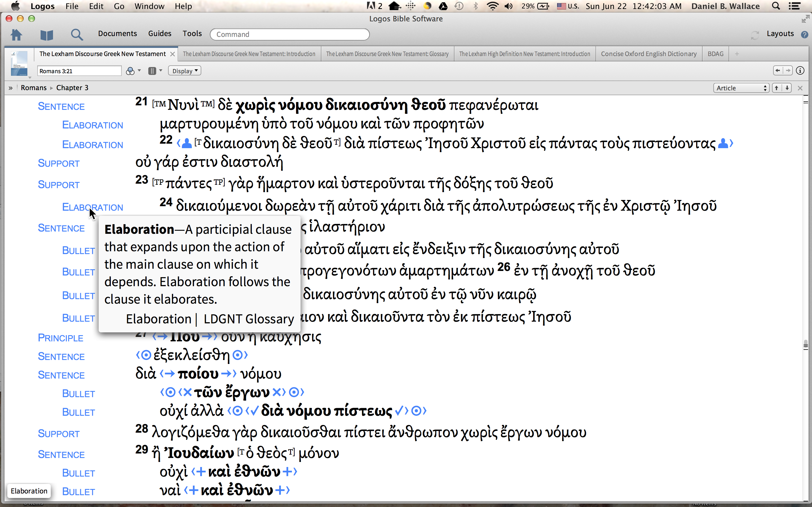This screenshot has height=507, width=812.
Task: Switch to the BDAG tab
Action: 715,54
